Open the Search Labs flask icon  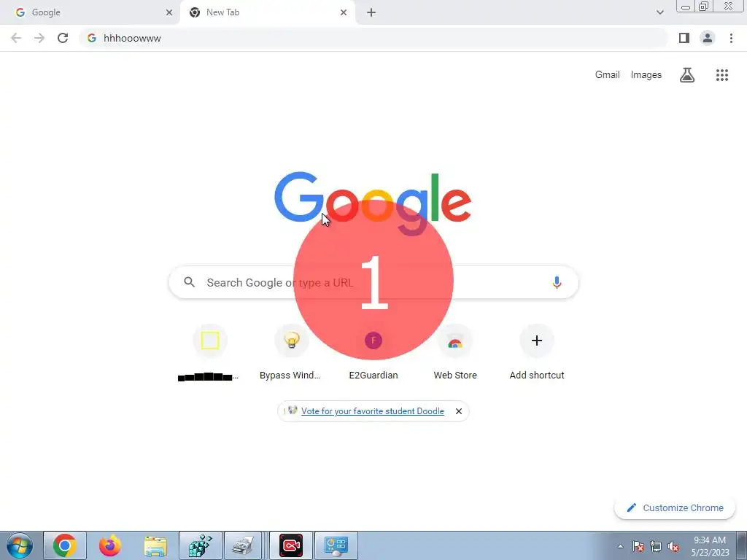687,75
